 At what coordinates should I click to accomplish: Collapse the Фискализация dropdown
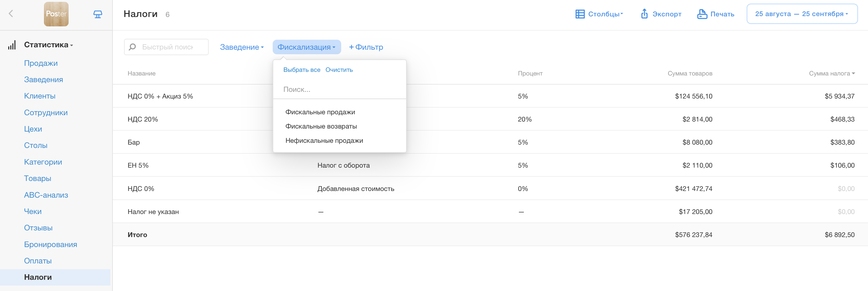[306, 47]
